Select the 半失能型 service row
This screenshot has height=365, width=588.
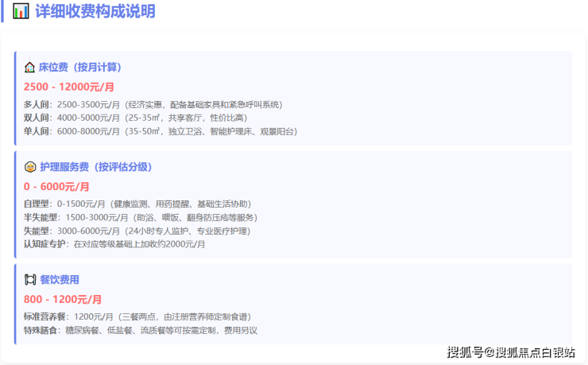[x=141, y=218]
